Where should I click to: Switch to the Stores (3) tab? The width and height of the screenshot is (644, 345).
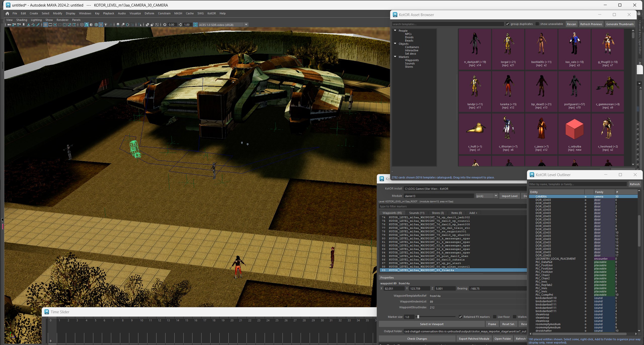[438, 213]
